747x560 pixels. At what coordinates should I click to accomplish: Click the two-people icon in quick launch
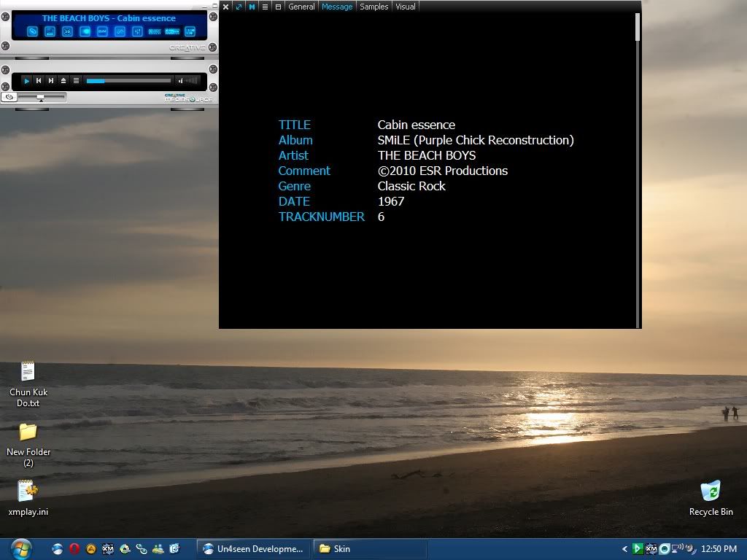click(x=158, y=549)
